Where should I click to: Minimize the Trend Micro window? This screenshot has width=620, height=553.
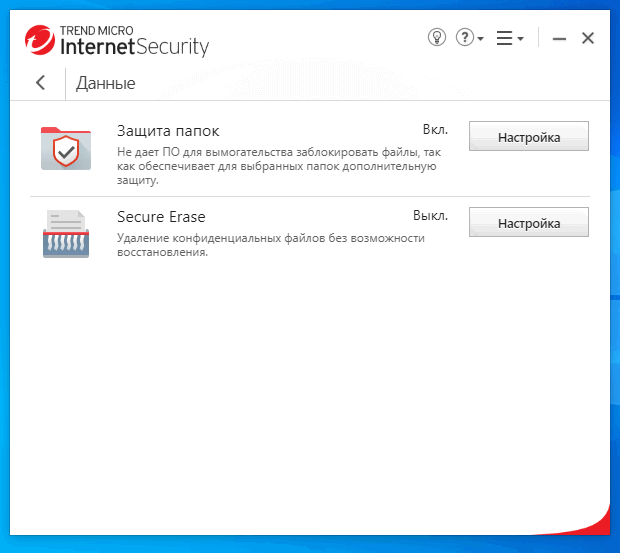pyautogui.click(x=559, y=39)
